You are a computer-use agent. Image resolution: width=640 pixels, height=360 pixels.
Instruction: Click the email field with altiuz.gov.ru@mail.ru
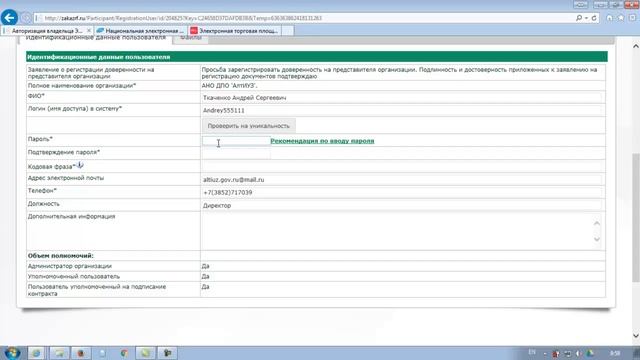402,180
